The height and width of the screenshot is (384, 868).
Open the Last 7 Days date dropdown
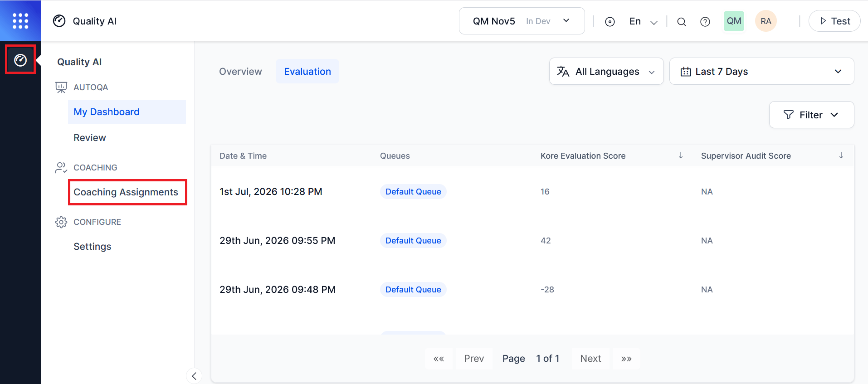coord(761,71)
